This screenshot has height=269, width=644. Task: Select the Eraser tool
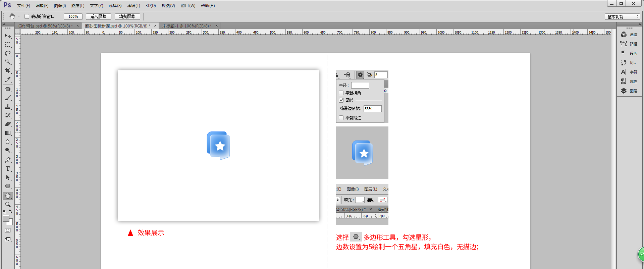tap(8, 124)
